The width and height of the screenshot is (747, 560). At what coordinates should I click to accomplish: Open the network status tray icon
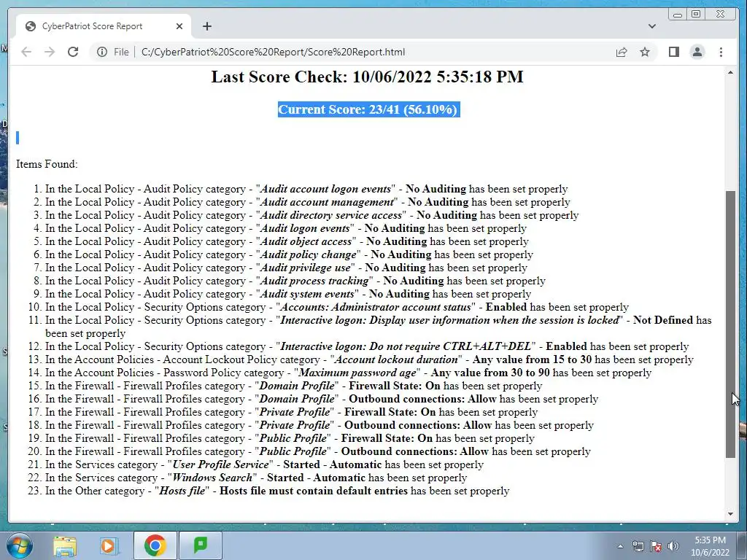(638, 546)
